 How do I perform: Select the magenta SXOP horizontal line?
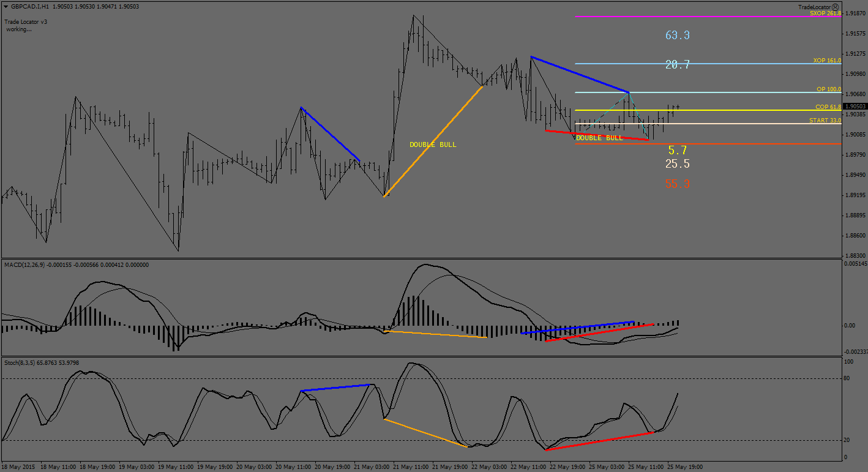click(673, 17)
